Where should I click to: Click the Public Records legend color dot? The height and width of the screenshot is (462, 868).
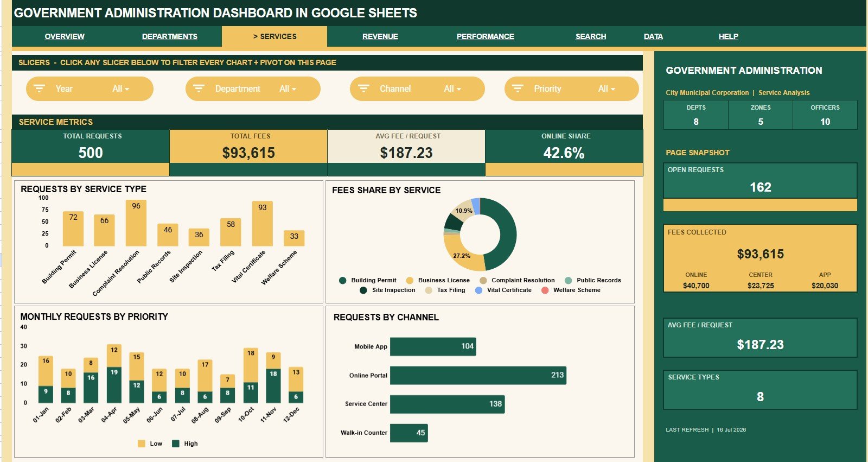pyautogui.click(x=568, y=281)
